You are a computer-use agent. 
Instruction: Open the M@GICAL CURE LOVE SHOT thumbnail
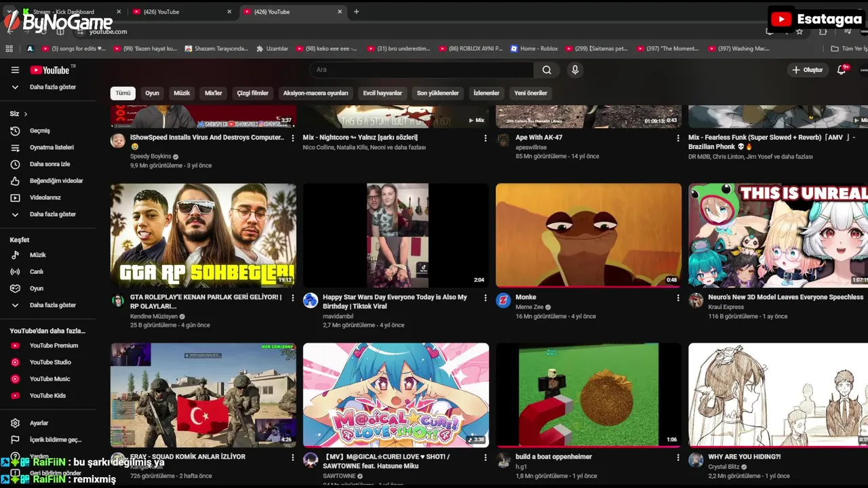pyautogui.click(x=396, y=395)
